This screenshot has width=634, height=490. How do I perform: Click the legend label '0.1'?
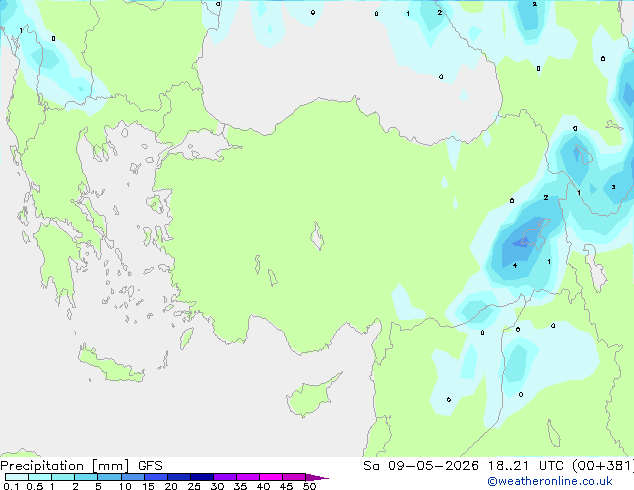coord(11,486)
